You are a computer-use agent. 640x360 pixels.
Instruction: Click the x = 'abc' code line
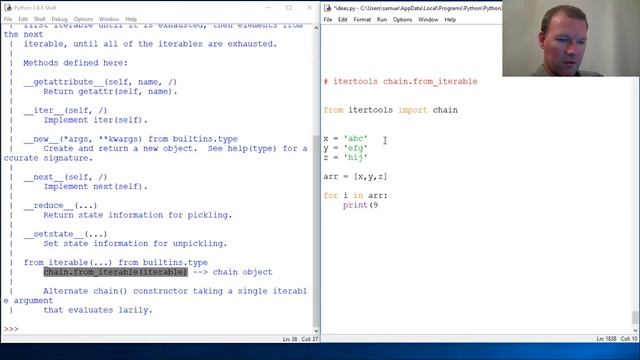point(345,138)
